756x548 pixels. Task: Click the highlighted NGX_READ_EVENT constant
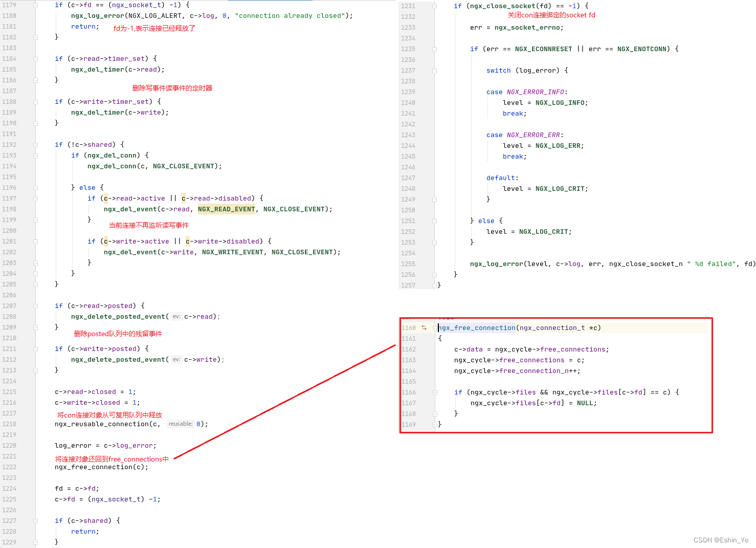(x=226, y=209)
